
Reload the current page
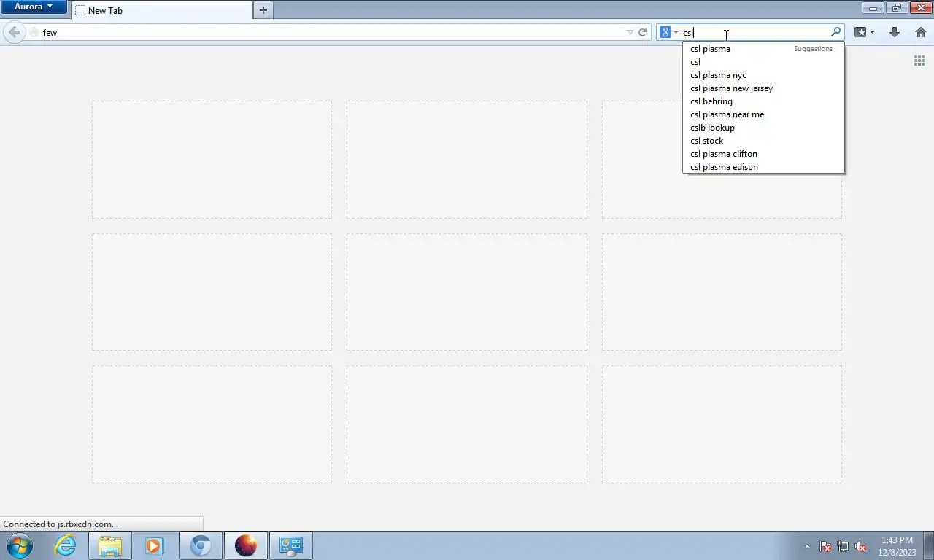pyautogui.click(x=643, y=32)
